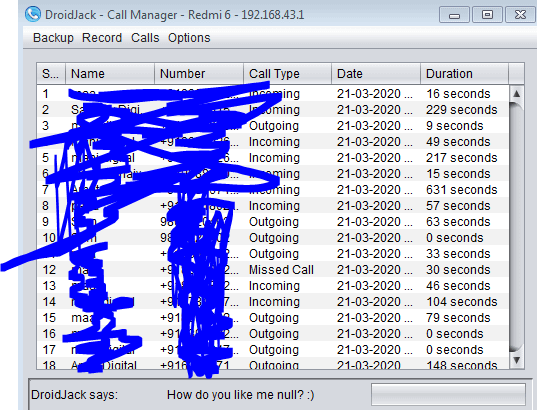The width and height of the screenshot is (537, 410).
Task: Sort by the Call Type column header
Action: [288, 74]
